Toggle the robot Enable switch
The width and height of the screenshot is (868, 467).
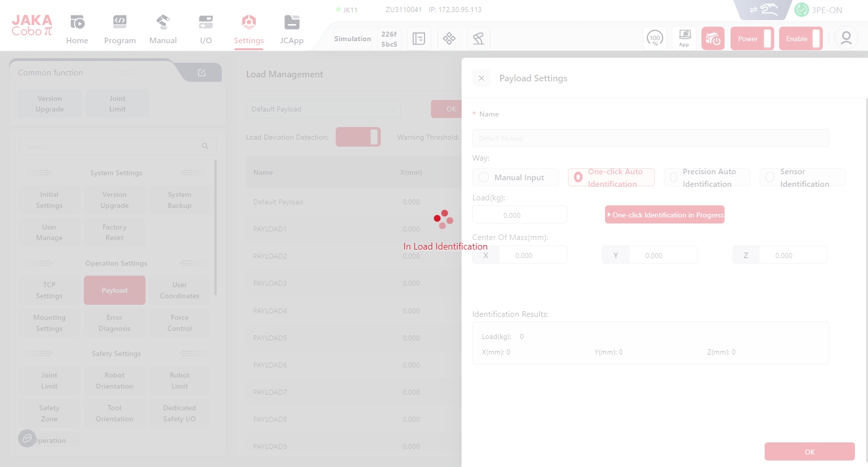click(801, 39)
